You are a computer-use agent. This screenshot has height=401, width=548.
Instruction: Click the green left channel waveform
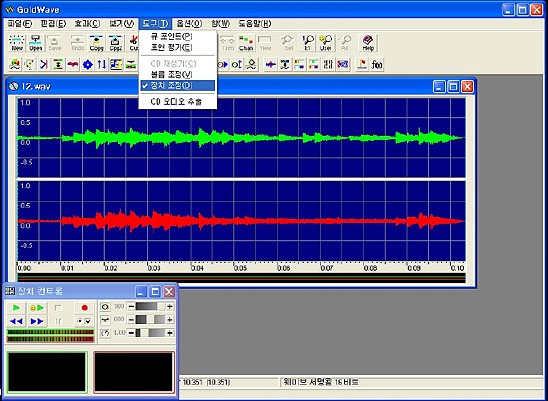coord(241,137)
